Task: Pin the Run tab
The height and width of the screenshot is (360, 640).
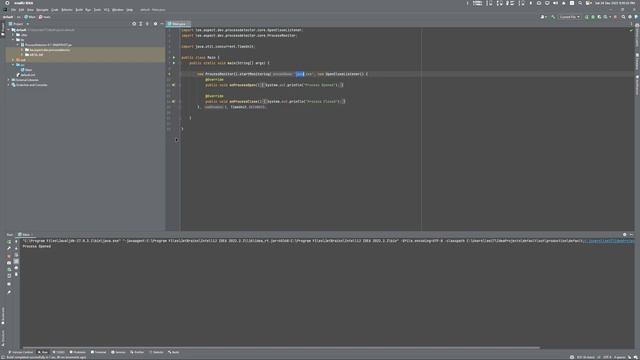Action: coord(9,292)
